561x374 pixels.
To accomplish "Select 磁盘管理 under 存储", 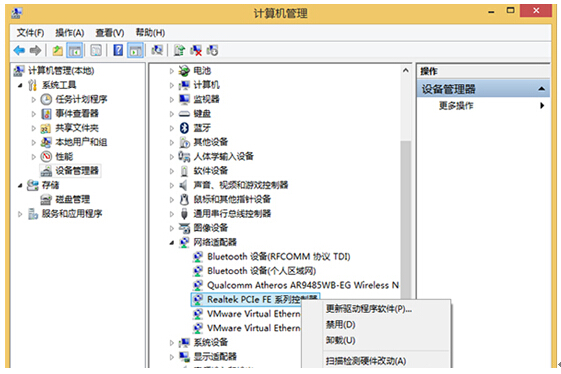I will [x=73, y=199].
